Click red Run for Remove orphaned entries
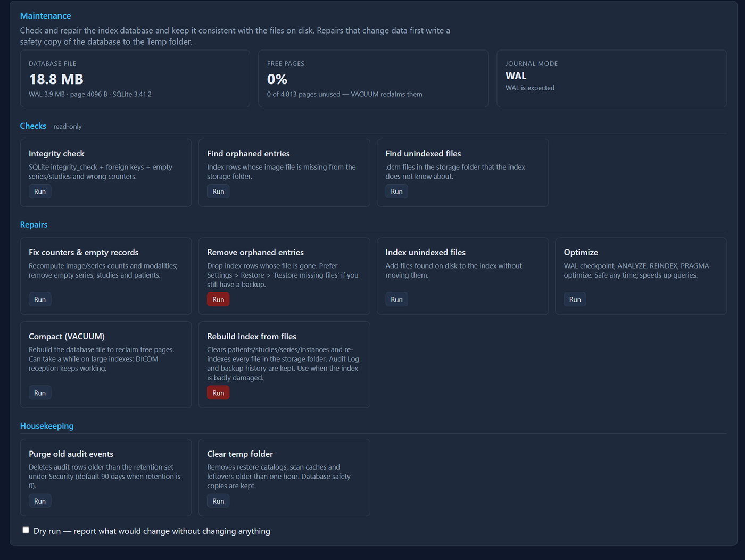Screen dimensions: 745x560 pos(218,299)
